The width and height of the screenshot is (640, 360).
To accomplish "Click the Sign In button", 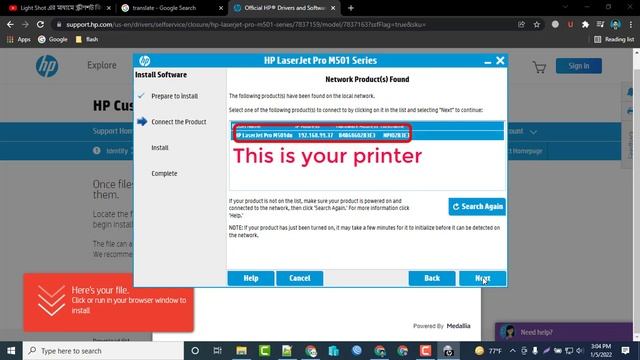I will 578,66.
